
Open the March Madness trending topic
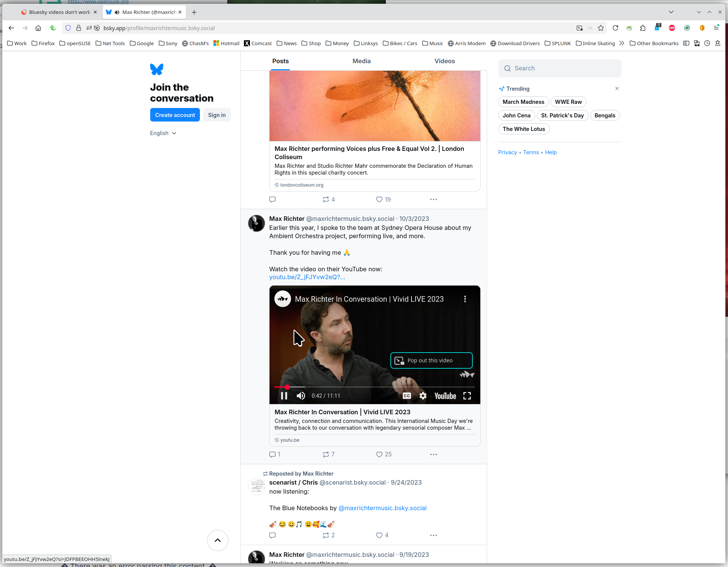(x=523, y=102)
